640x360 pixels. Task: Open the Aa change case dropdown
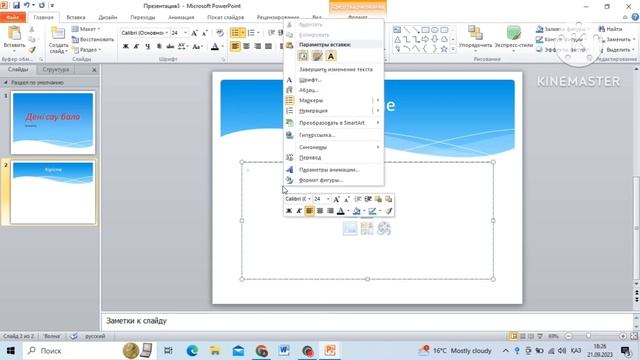coord(198,47)
